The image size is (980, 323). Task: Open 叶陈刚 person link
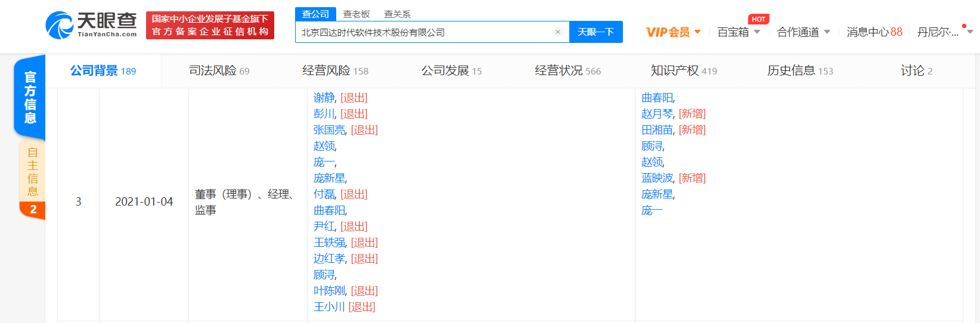point(330,291)
